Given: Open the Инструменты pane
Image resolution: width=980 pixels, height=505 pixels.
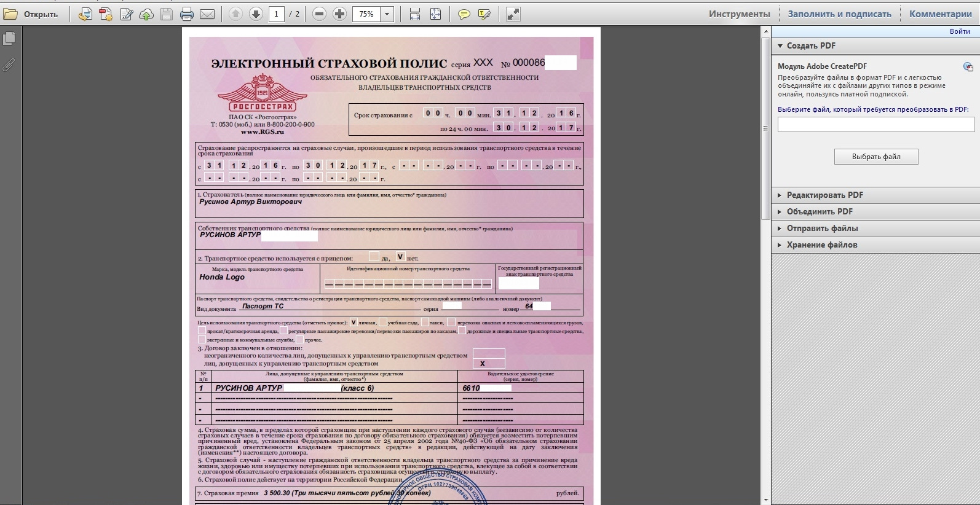Looking at the screenshot, I should [739, 14].
